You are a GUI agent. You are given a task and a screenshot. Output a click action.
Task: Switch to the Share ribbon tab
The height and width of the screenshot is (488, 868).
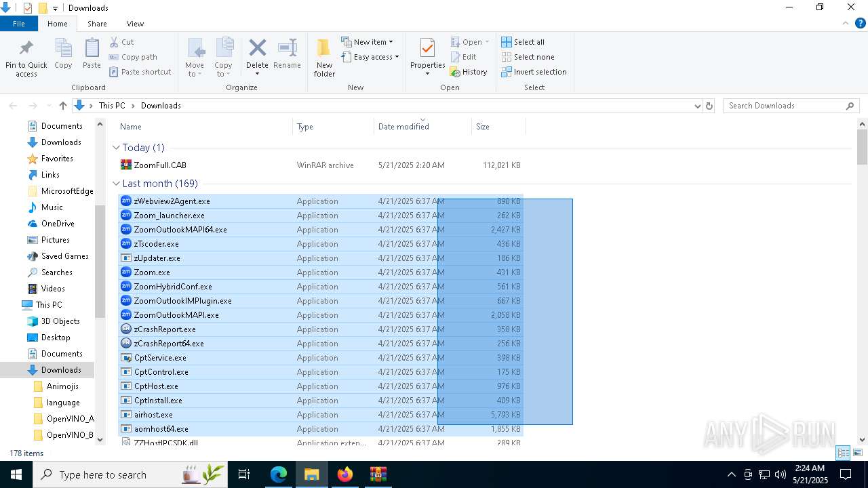tap(97, 24)
